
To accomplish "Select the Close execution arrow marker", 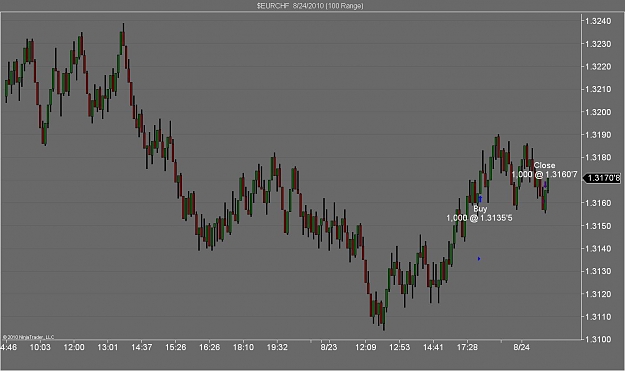I will [x=545, y=185].
